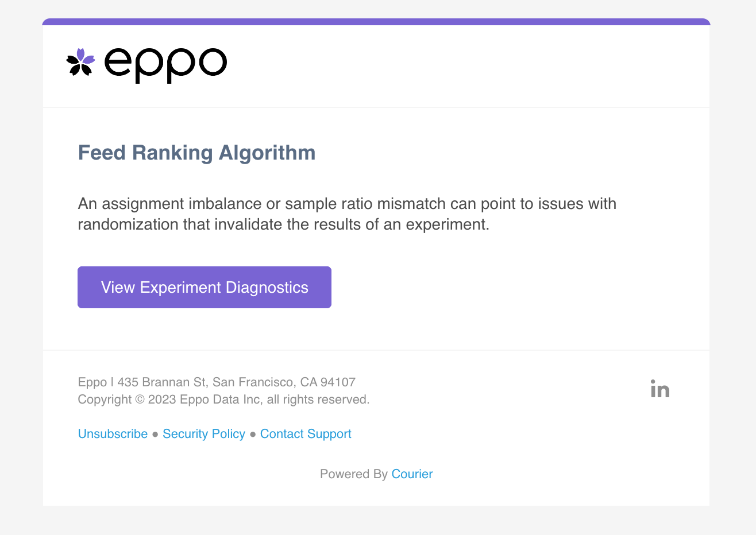
Task: Click the Unsubscribe link
Action: tap(113, 434)
